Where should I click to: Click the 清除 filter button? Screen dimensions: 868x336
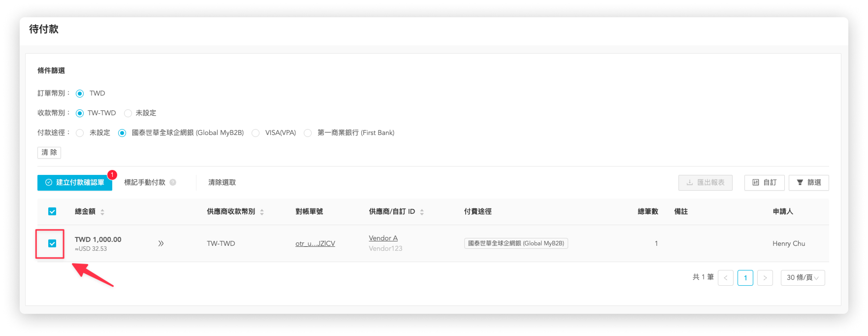[49, 152]
